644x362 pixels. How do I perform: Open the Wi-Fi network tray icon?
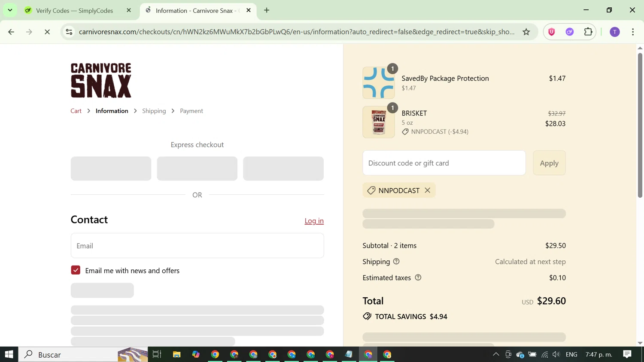(544, 354)
